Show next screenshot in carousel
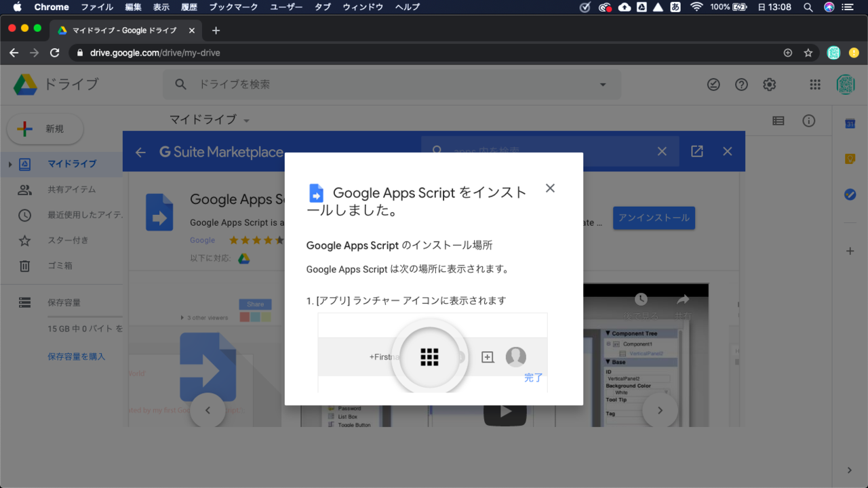Viewport: 868px width, 488px height. coord(660,409)
